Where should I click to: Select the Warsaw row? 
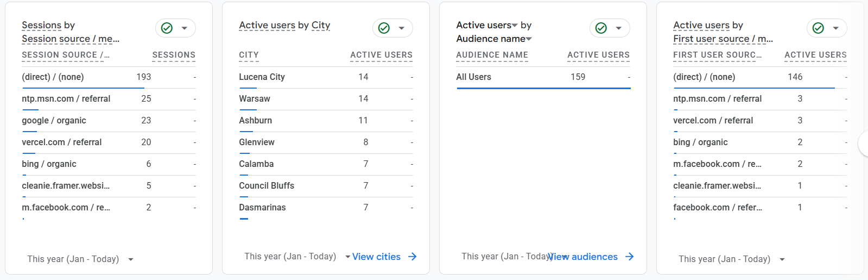326,99
